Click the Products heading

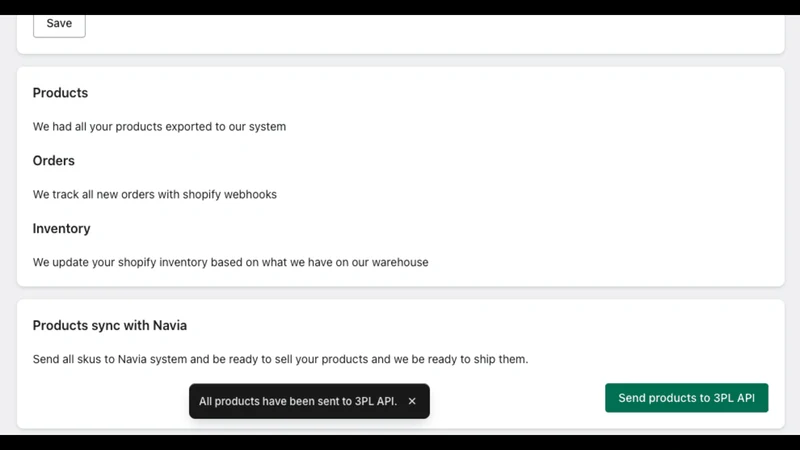(60, 93)
